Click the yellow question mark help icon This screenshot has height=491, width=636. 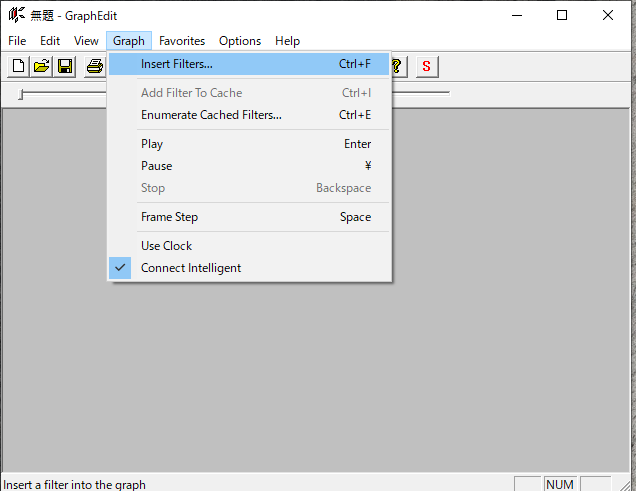tap(398, 66)
